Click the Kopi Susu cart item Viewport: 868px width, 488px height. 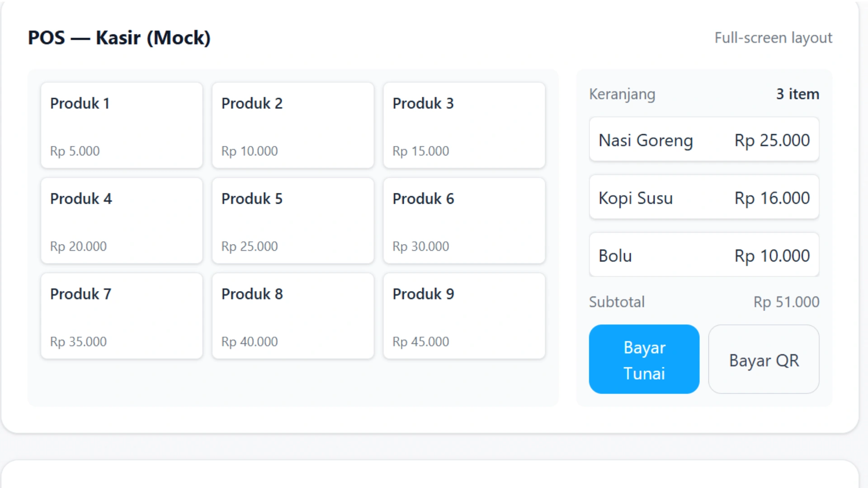[x=704, y=197]
